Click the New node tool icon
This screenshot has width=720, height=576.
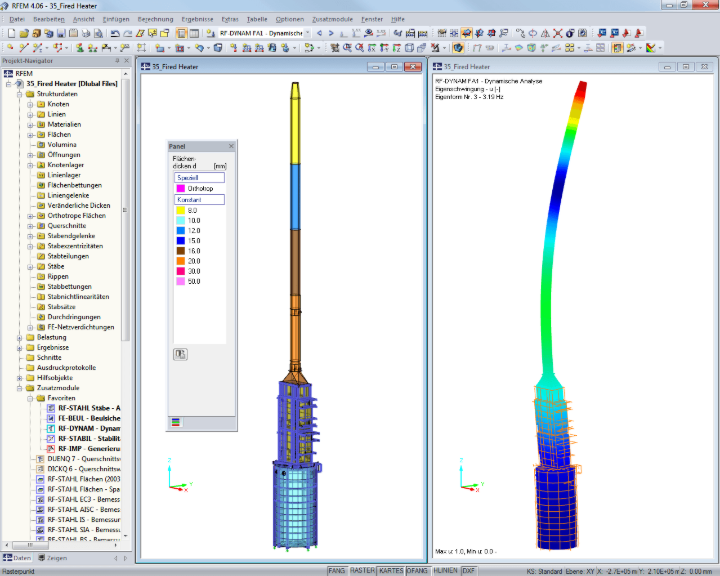click(x=10, y=48)
